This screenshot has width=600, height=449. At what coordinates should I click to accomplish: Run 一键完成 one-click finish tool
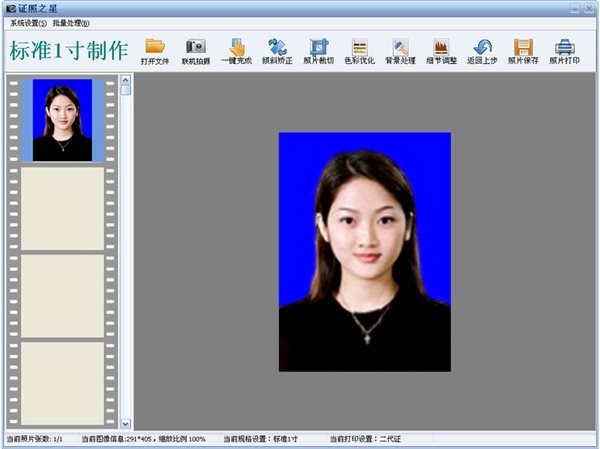237,47
